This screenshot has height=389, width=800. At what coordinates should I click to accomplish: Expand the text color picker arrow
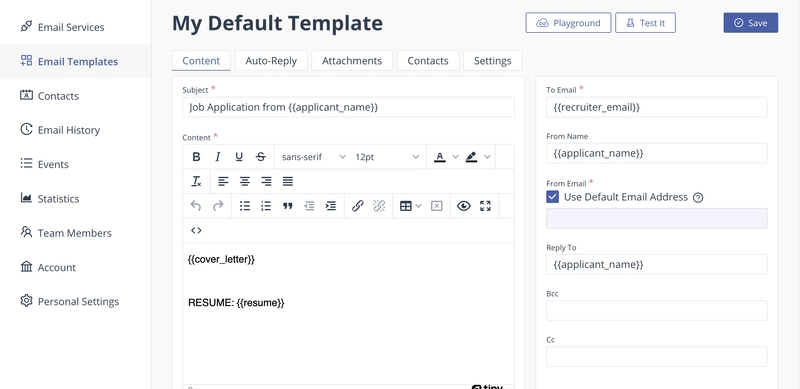tap(456, 157)
